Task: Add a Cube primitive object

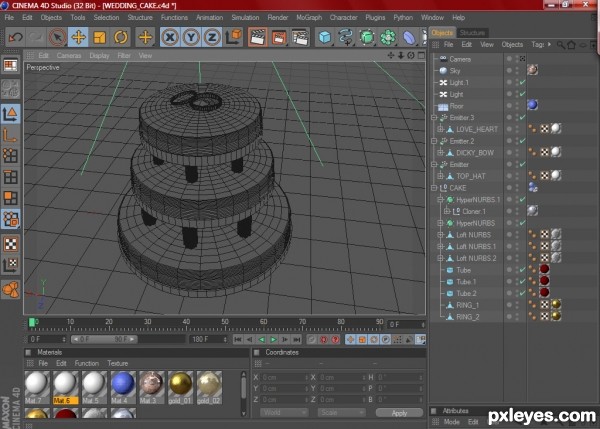Action: click(x=324, y=37)
